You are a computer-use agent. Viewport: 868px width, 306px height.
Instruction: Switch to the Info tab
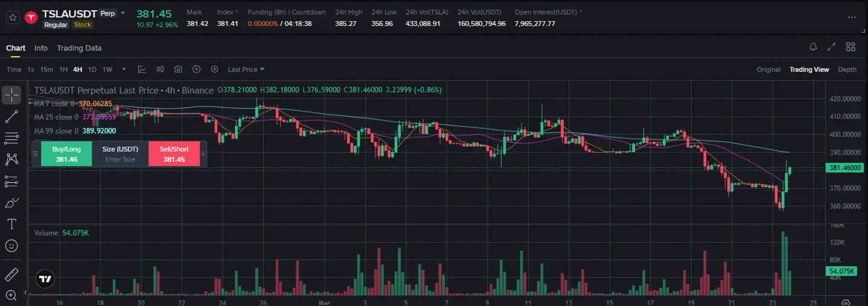41,48
